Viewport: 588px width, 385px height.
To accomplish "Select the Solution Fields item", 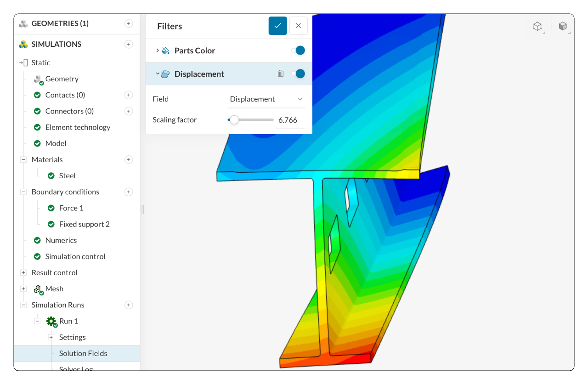I will click(83, 353).
